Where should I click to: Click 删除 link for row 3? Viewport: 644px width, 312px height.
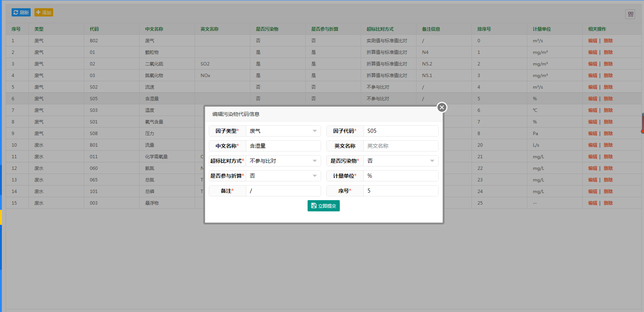[x=608, y=64]
